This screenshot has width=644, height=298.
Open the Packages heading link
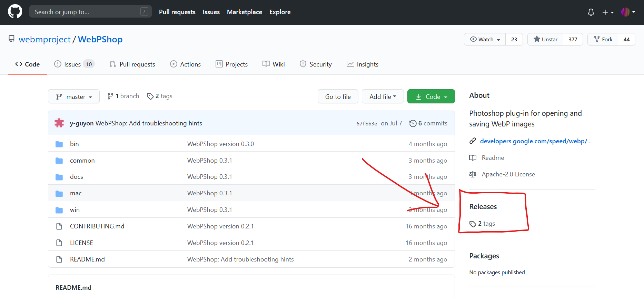(484, 256)
